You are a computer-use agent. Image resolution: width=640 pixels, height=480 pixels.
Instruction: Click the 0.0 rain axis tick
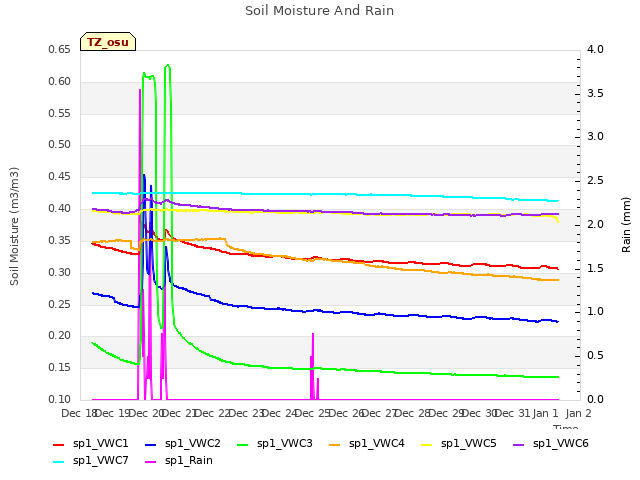pos(595,399)
